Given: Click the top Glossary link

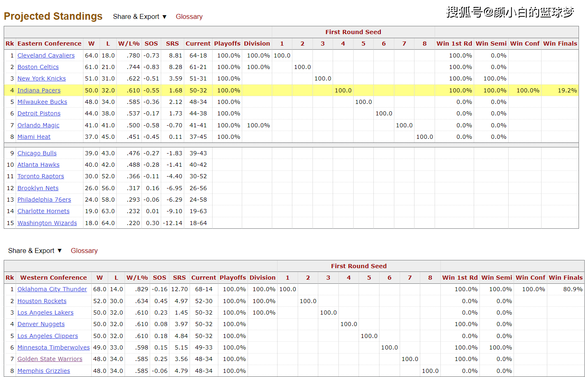Looking at the screenshot, I should pos(189,17).
